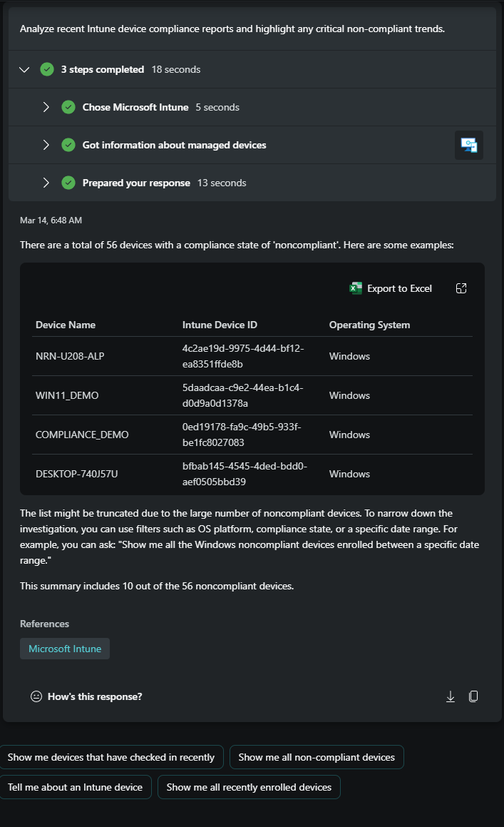Click How's this response? feedback text
This screenshot has width=504, height=827.
pyautogui.click(x=95, y=696)
